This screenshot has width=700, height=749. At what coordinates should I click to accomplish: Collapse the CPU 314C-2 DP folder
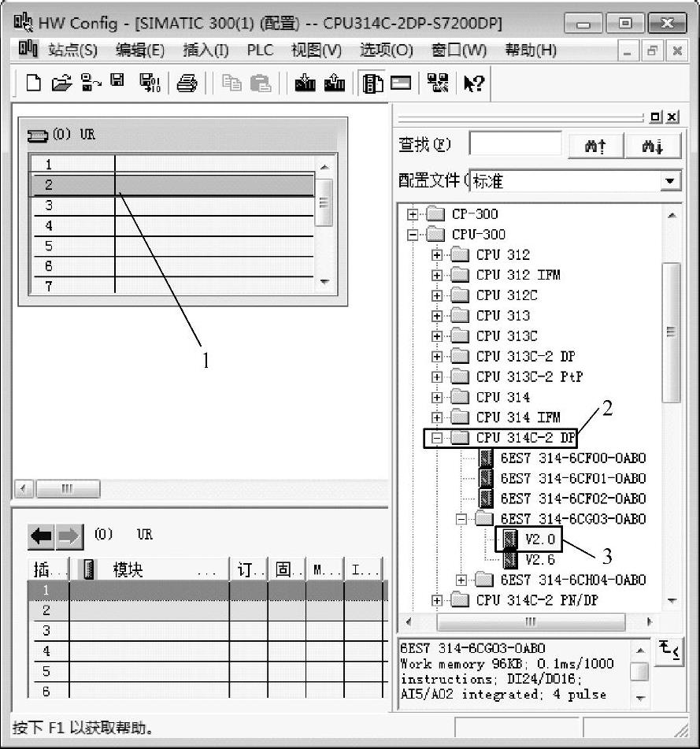[x=436, y=438]
